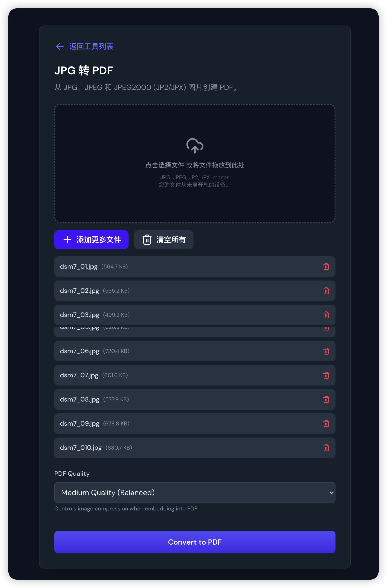This screenshot has height=588, width=387.
Task: Delete dsm7_03.jpg from the file list
Action: click(326, 315)
